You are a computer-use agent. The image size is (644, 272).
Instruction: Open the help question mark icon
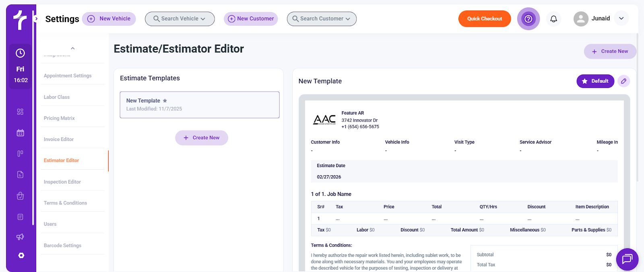click(x=528, y=19)
